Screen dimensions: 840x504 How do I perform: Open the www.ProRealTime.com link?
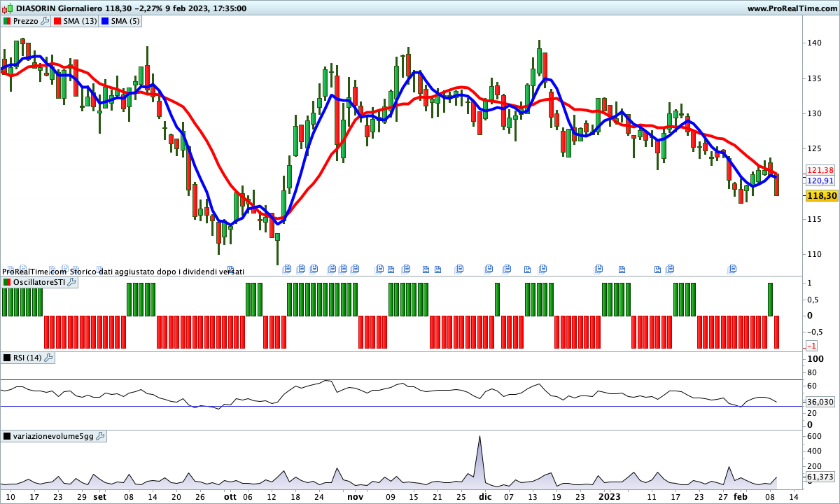click(x=792, y=8)
